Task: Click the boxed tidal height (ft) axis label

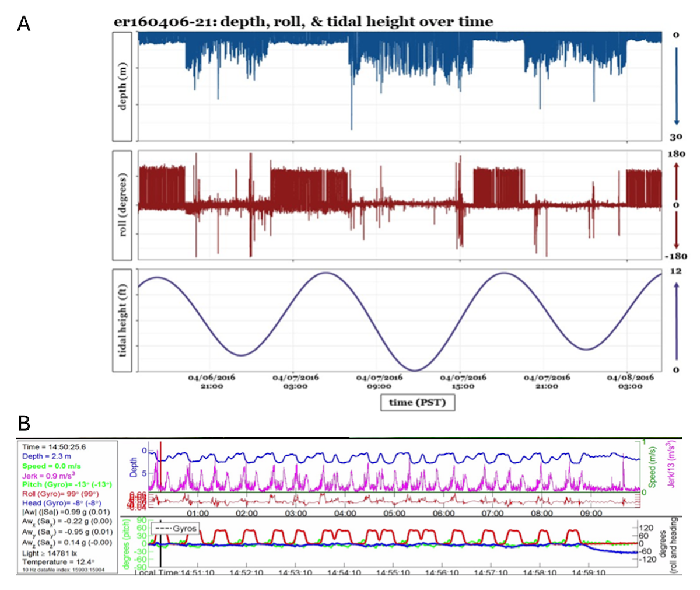Action: pyautogui.click(x=121, y=320)
